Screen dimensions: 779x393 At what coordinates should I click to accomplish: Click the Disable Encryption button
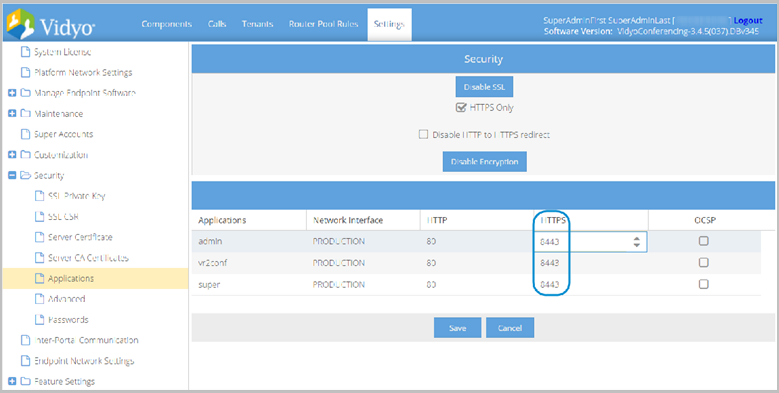[484, 161]
